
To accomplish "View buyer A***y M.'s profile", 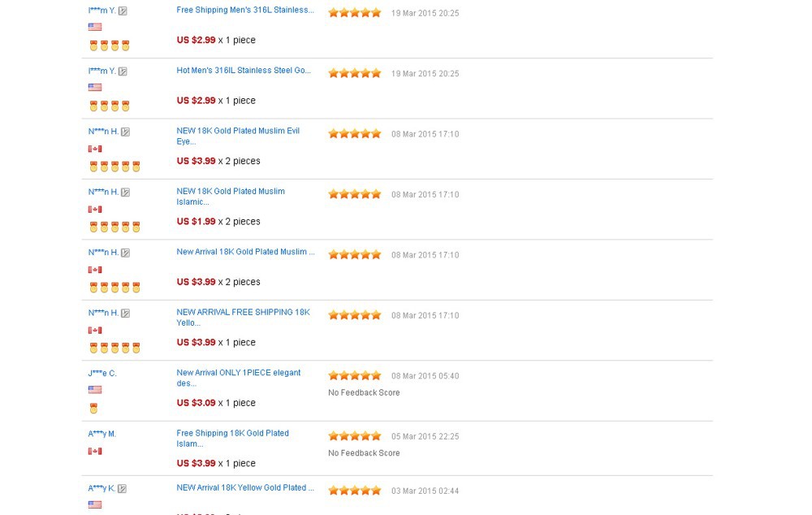I will point(101,435).
